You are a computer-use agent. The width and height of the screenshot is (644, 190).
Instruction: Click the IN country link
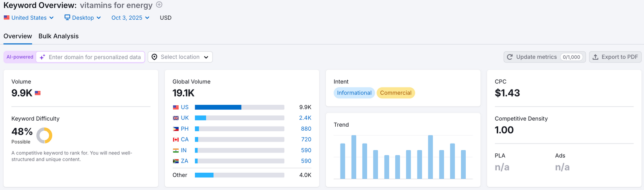coord(184,150)
